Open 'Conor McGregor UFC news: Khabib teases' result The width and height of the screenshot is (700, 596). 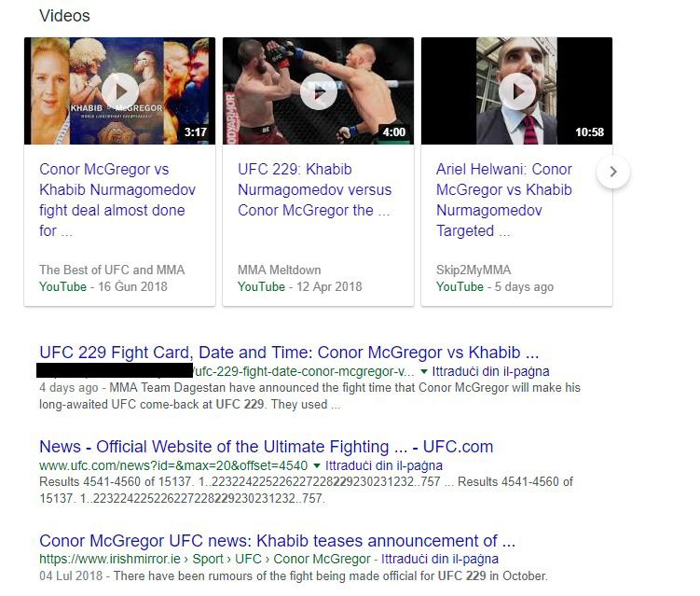[x=277, y=541]
